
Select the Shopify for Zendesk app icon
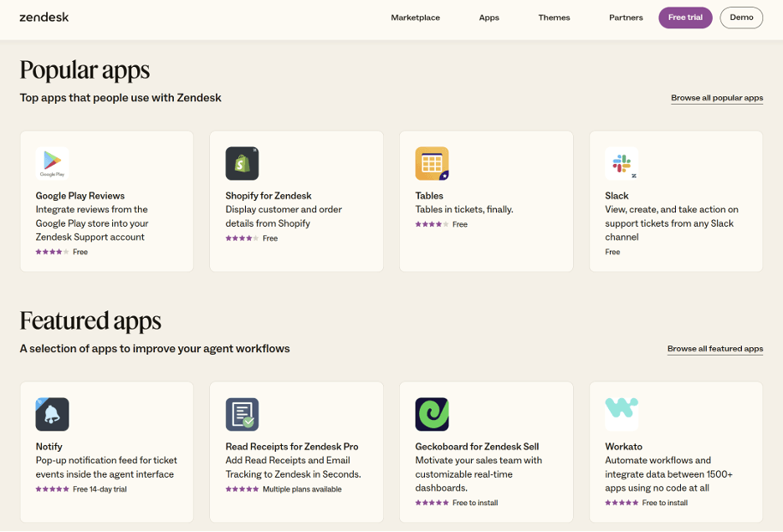(242, 163)
